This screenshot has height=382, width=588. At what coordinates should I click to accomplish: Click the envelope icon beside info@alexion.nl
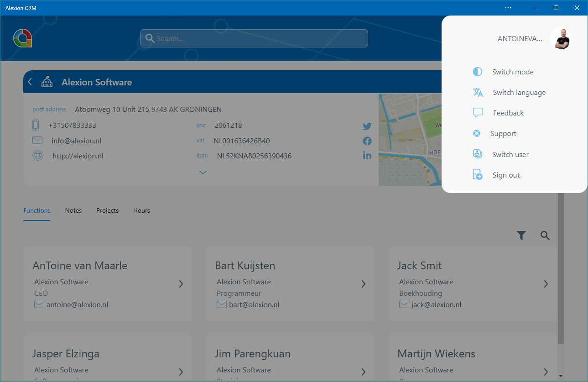click(37, 141)
